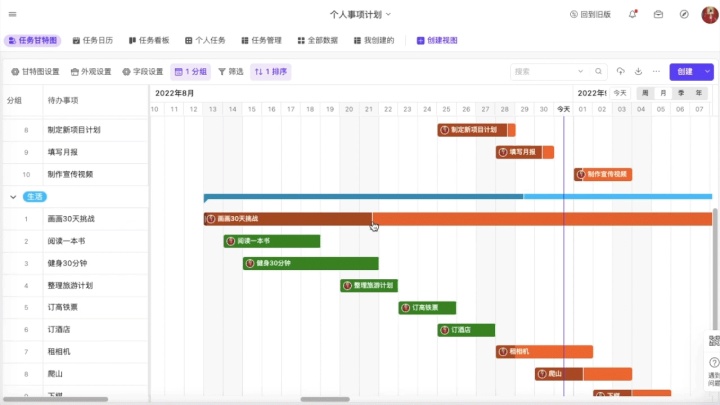
Task: Open the hamburger menu icon
Action: coord(12,14)
